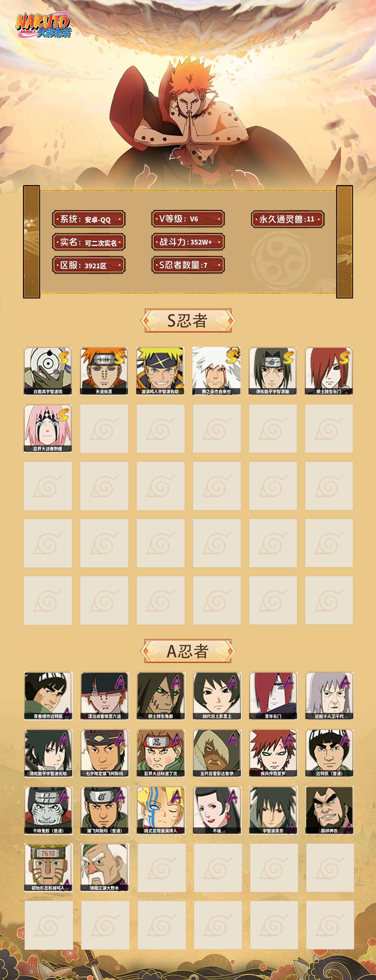
Task: Choose the 秽土转生角都 ninja card
Action: pos(161,696)
